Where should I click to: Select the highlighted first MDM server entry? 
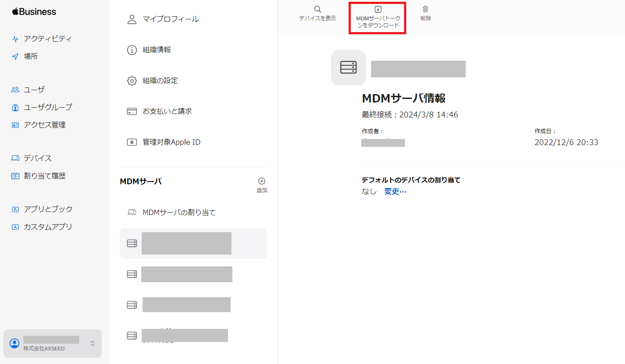point(193,244)
